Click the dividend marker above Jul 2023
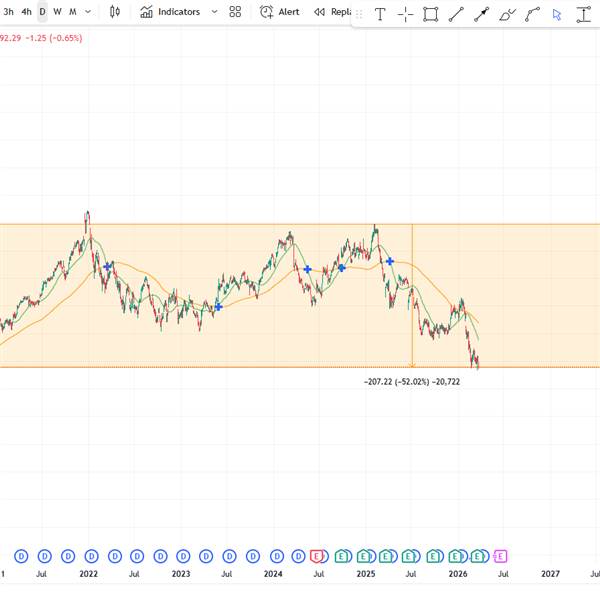Screen dimensions: 600x600 click(x=230, y=556)
